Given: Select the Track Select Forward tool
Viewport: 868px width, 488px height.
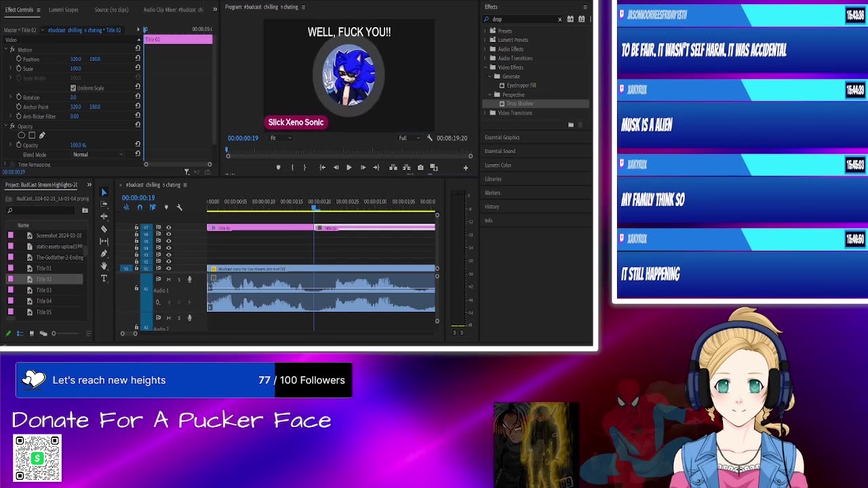Looking at the screenshot, I should tap(104, 205).
